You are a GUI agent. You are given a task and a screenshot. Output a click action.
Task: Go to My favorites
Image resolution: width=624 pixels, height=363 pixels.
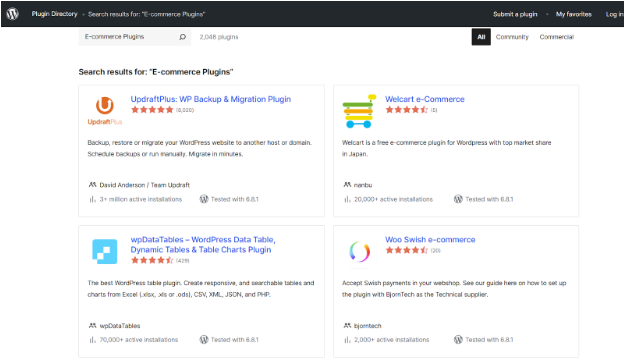(574, 14)
